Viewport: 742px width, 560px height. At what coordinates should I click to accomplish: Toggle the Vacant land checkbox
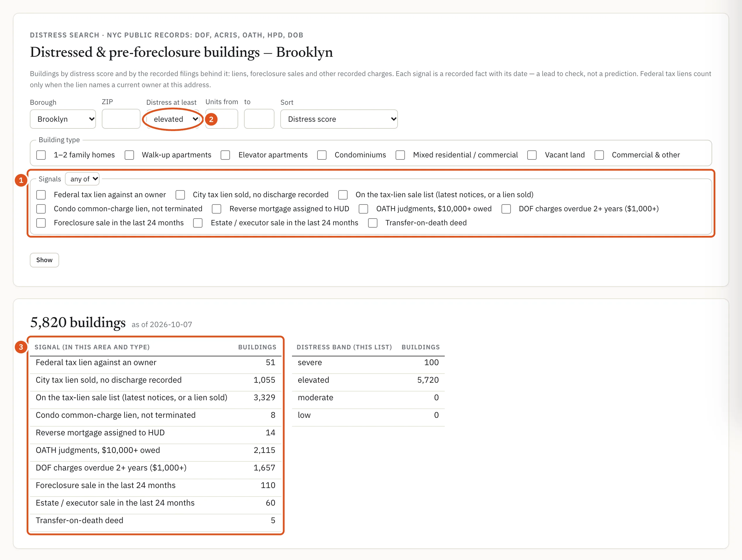click(532, 155)
